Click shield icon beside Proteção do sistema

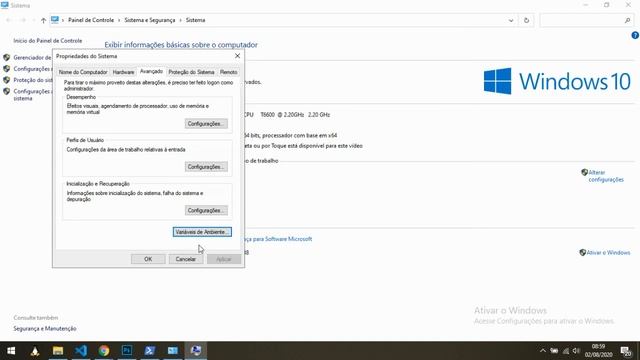(6, 80)
